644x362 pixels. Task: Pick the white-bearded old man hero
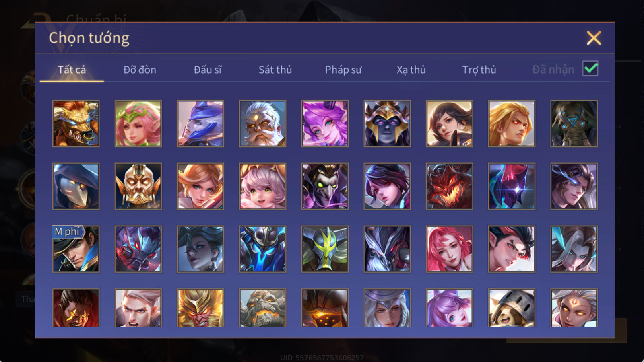(262, 123)
